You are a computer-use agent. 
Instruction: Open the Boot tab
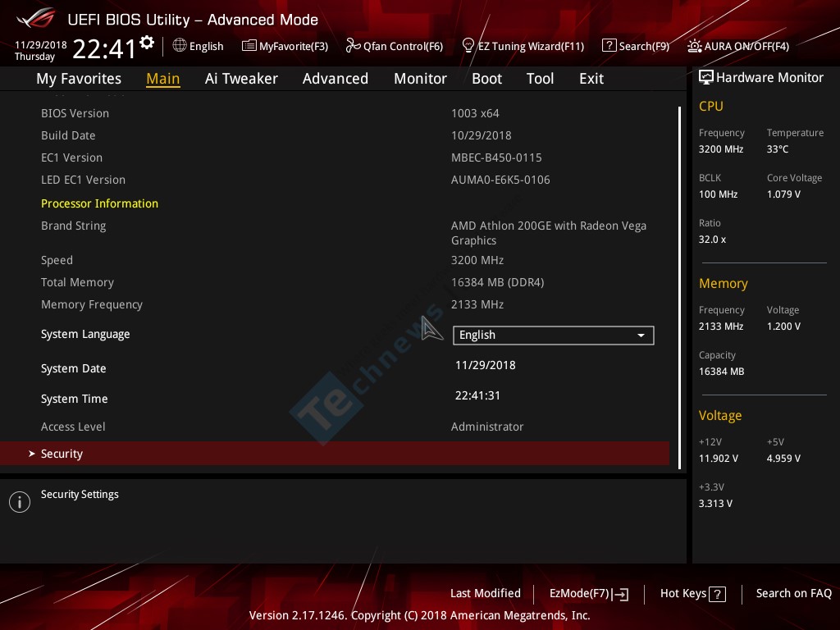pos(486,79)
